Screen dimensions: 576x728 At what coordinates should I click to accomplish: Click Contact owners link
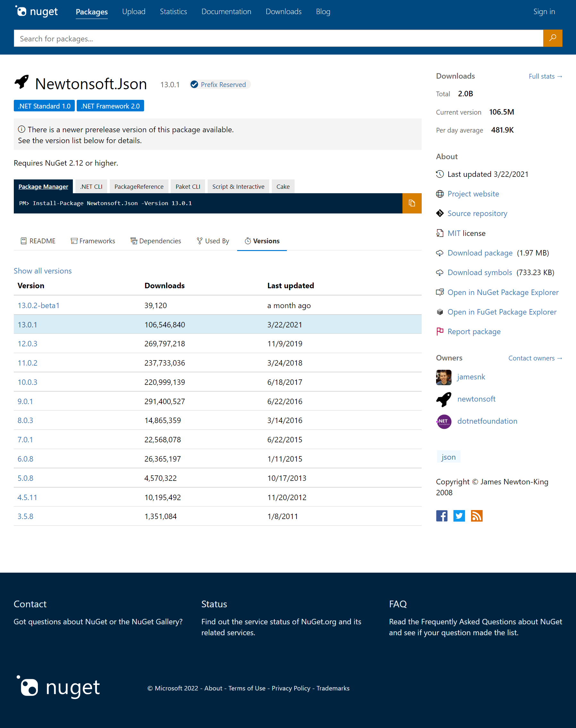tap(535, 358)
